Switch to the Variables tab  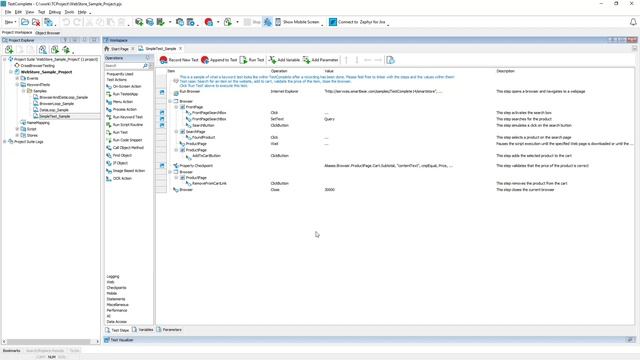142,330
